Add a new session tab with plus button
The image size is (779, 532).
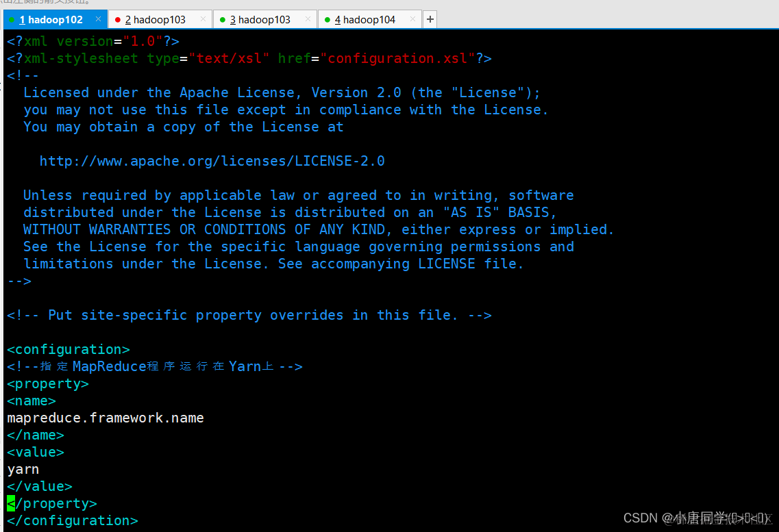[x=430, y=19]
